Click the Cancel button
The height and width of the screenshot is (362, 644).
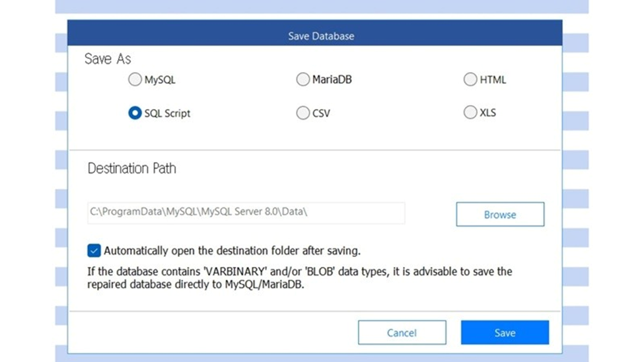tap(402, 333)
